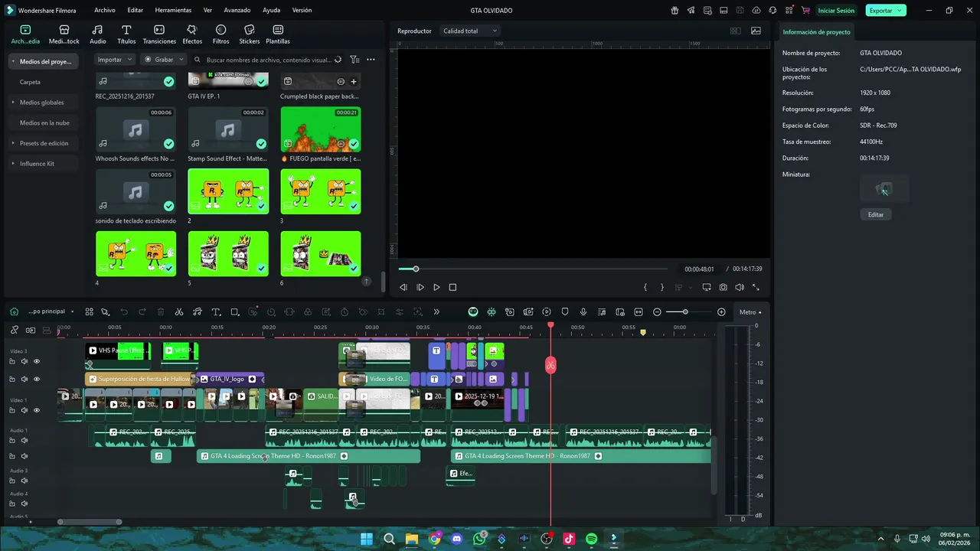Click the timeline horizontal scrollbar
The height and width of the screenshot is (551, 980).
click(90, 522)
